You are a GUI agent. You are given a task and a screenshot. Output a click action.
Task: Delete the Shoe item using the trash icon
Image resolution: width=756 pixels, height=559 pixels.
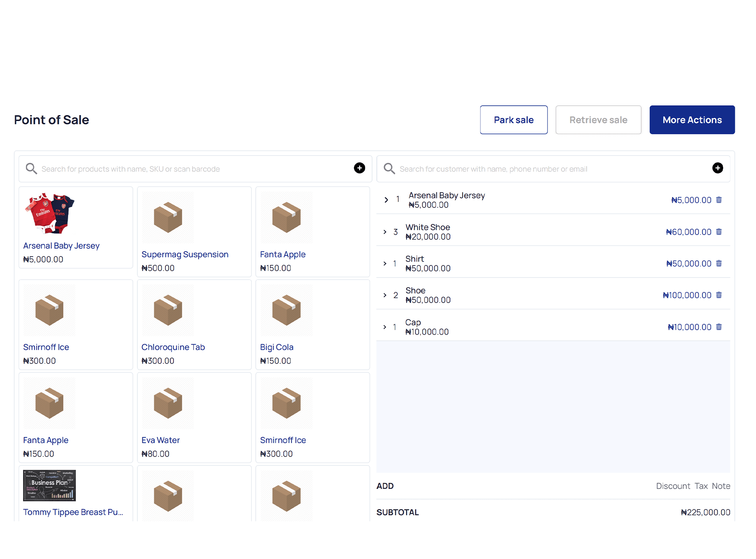[719, 295]
